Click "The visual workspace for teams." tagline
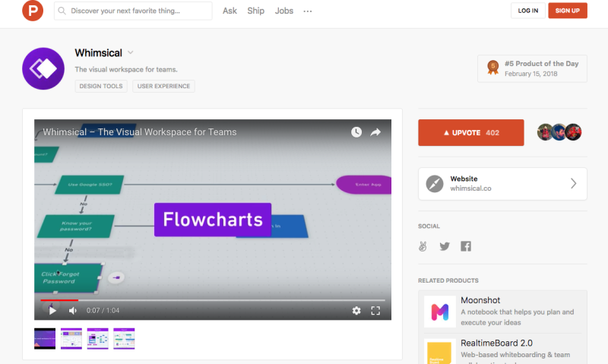608x364 pixels. tap(126, 69)
